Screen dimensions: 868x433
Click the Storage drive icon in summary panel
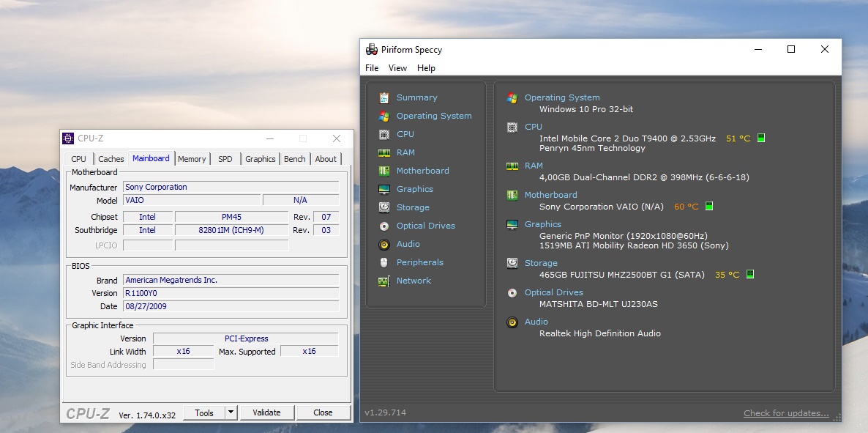512,263
